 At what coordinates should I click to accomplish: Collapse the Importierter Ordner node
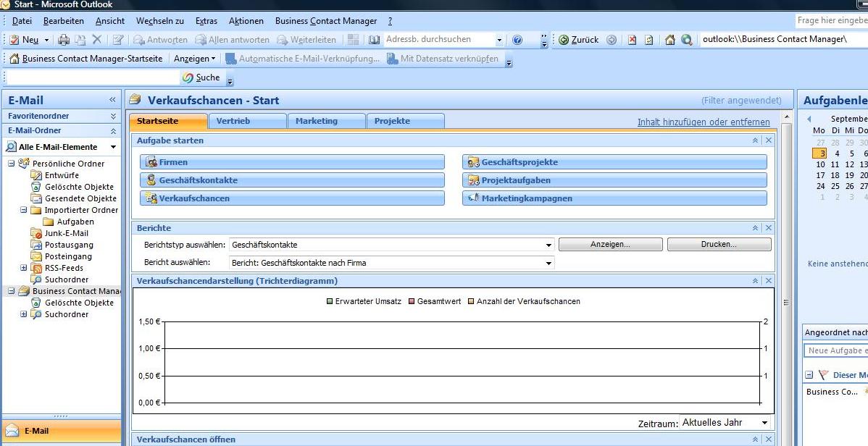tap(23, 210)
